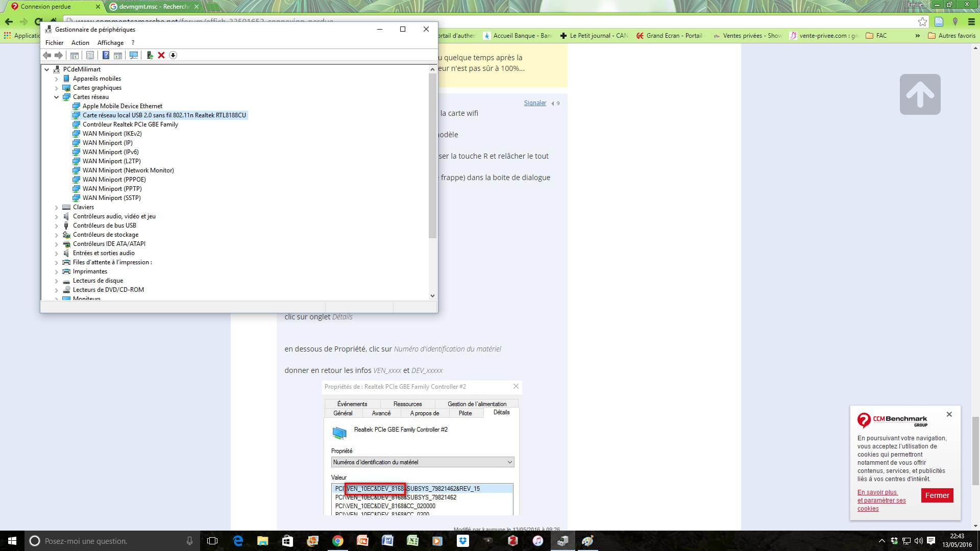Expand the Appareils mobiles node
Image resolution: width=980 pixels, height=551 pixels.
57,79
